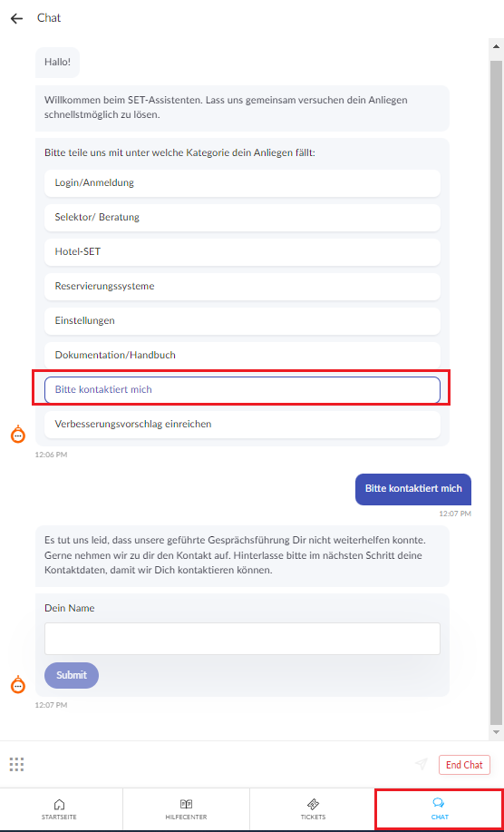Choose the Login/Anmeldung category

pos(242,183)
